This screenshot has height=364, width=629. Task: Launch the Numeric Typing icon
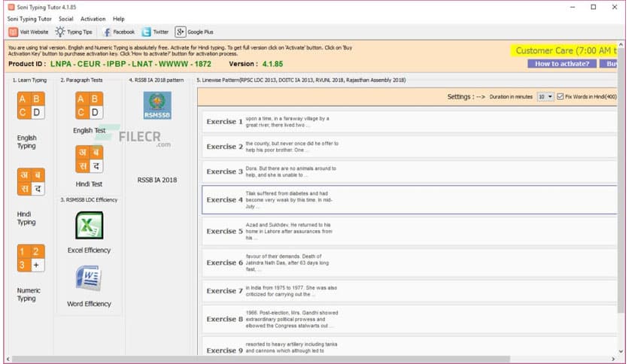[x=31, y=258]
